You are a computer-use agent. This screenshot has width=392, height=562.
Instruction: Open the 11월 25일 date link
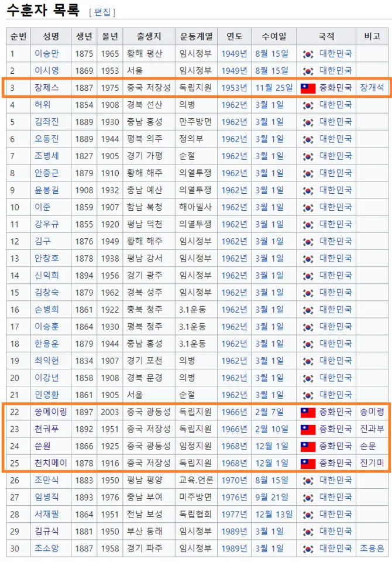coord(274,88)
